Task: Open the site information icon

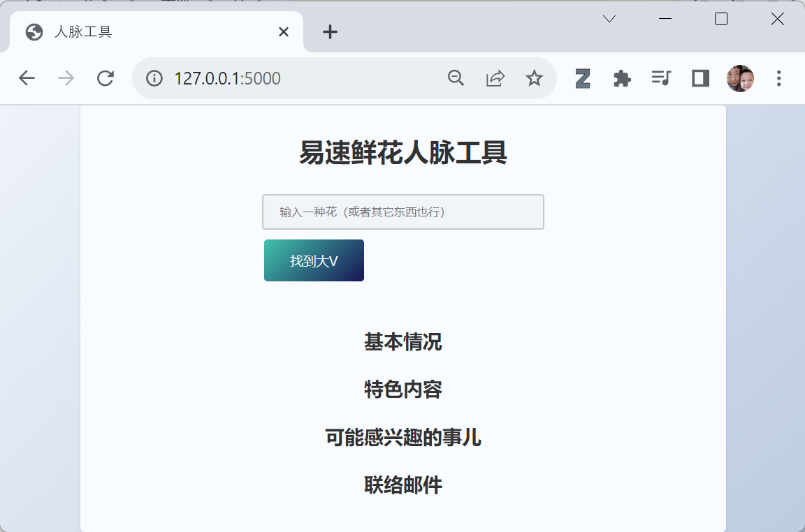Action: [x=154, y=78]
